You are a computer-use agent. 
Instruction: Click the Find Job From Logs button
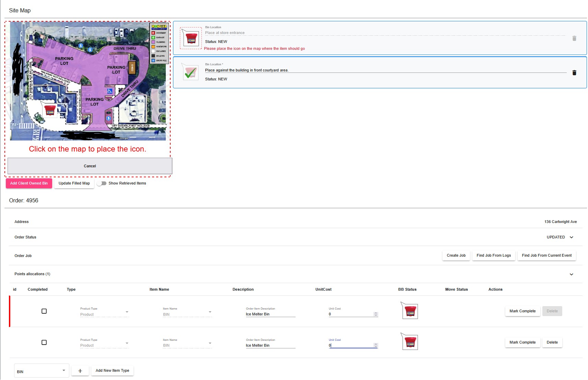(493, 256)
